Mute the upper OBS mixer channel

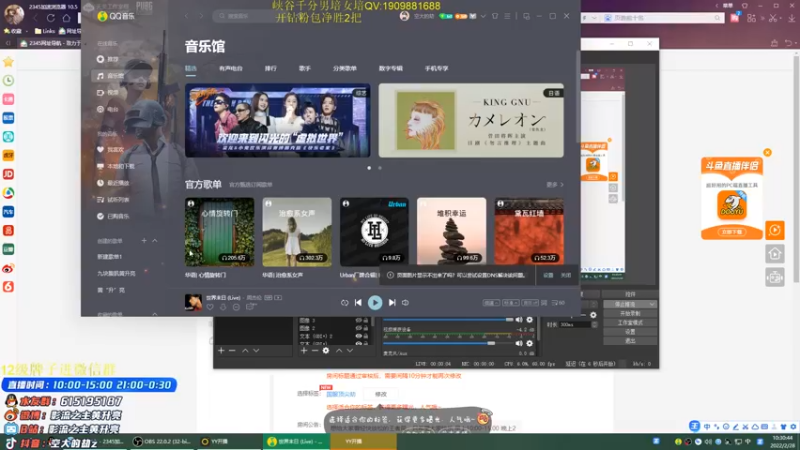pyautogui.click(x=519, y=320)
